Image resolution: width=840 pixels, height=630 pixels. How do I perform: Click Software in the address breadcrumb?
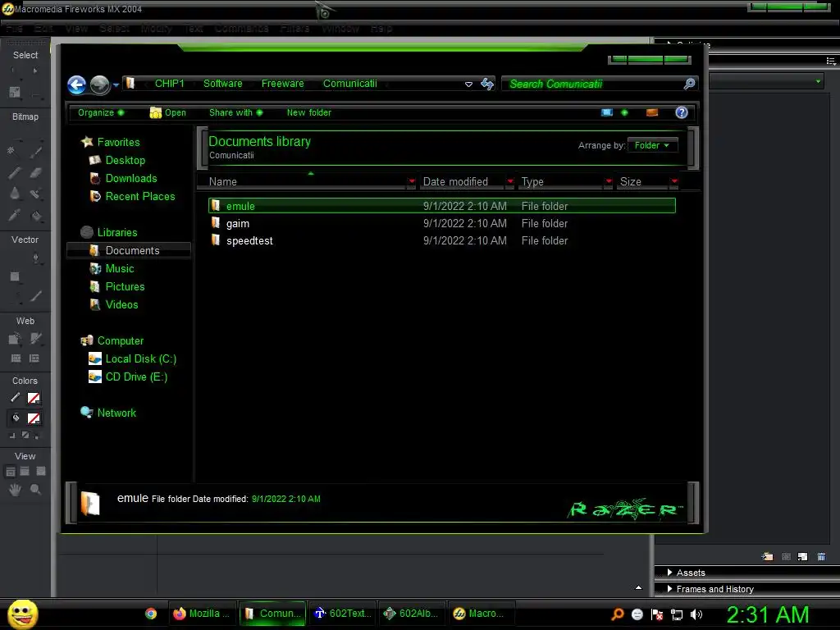[223, 84]
